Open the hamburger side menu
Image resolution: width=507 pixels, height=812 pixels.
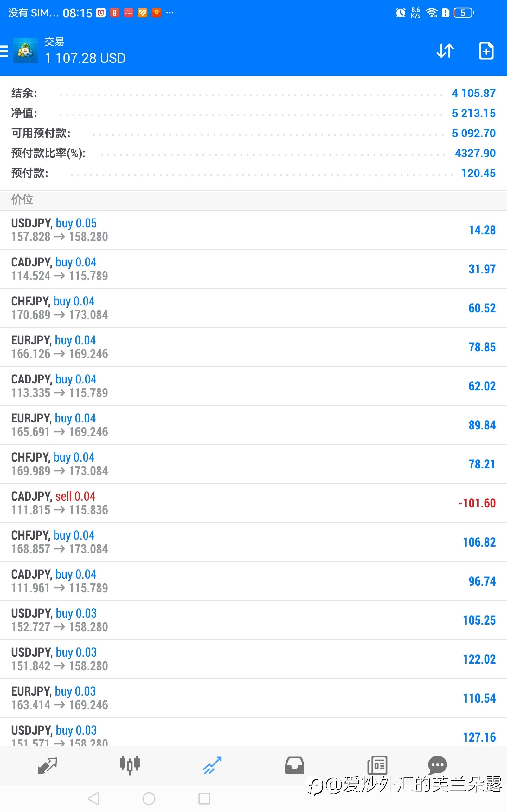(4, 51)
